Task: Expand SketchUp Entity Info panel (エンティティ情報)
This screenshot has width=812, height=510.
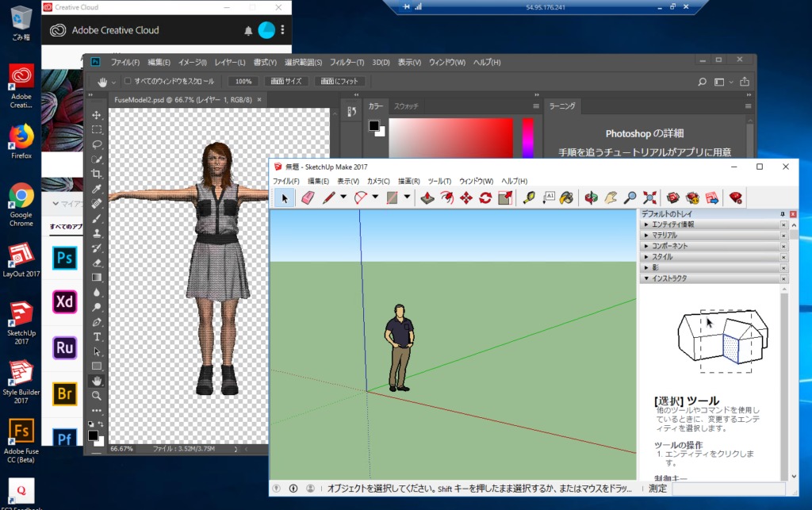Action: [x=713, y=224]
